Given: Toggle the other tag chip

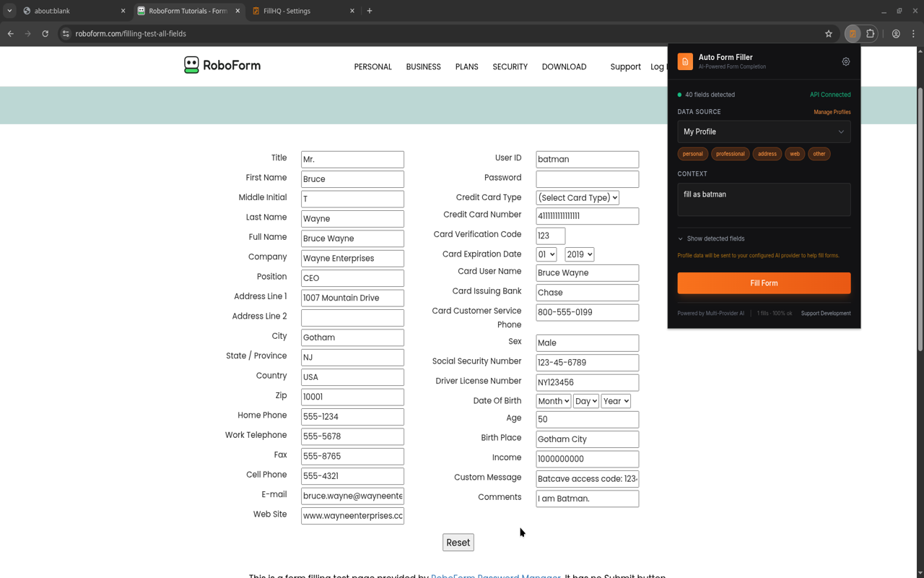Looking at the screenshot, I should click(x=819, y=154).
